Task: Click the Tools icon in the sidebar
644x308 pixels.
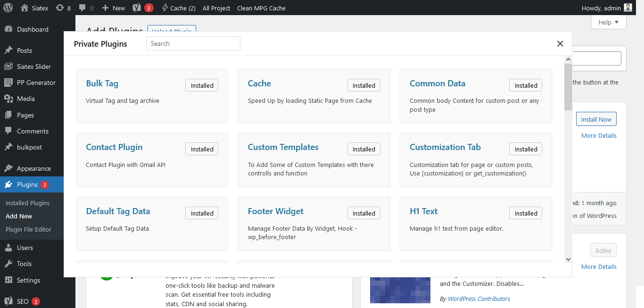Action: (x=9, y=264)
